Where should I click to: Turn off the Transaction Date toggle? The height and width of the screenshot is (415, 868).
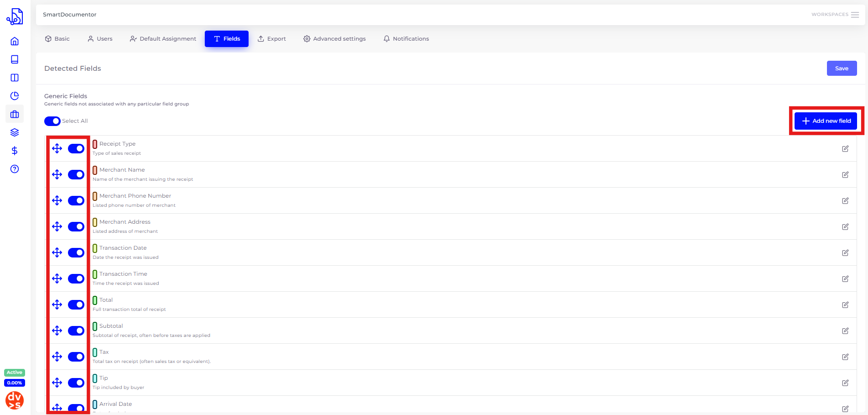[76, 252]
